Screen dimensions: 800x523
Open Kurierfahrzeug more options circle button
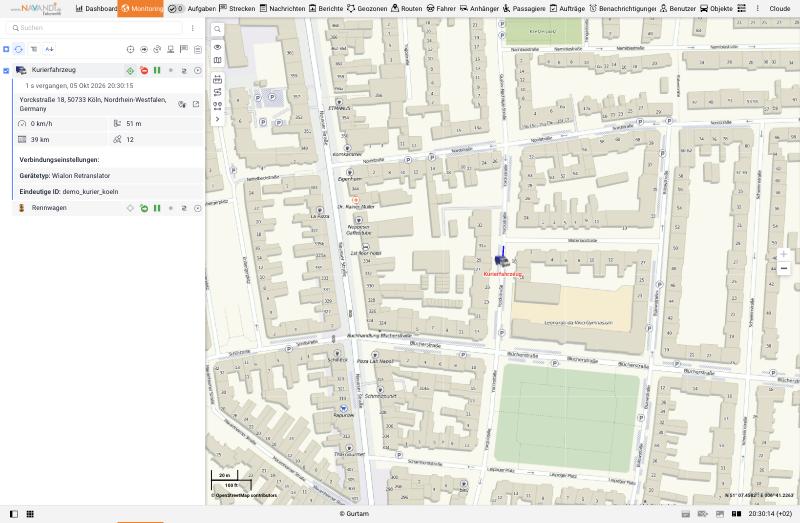click(198, 71)
